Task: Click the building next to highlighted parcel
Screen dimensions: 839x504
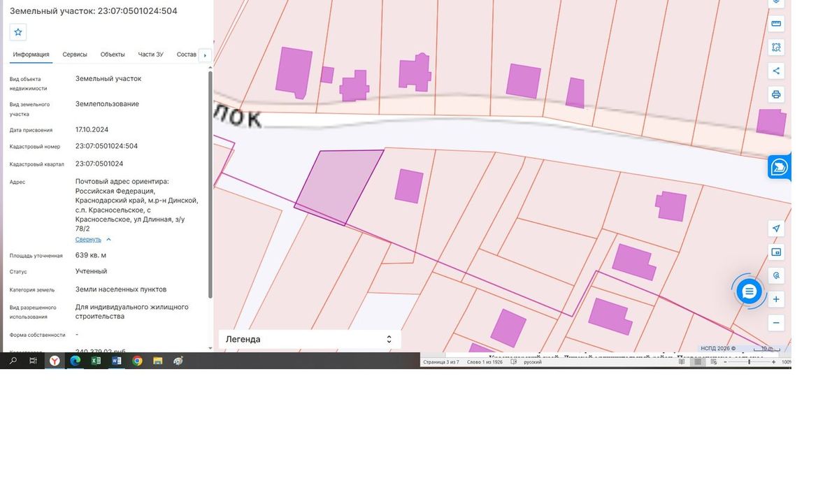Action: (409, 186)
